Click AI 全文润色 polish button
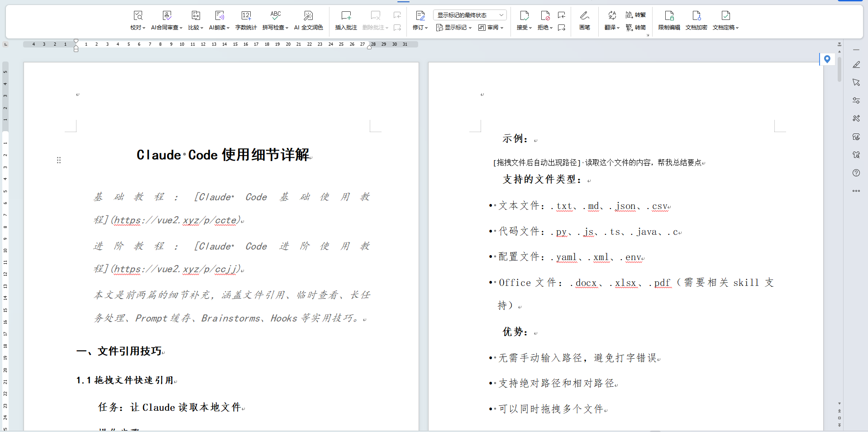Screen dimensions: 868x432 (308, 21)
